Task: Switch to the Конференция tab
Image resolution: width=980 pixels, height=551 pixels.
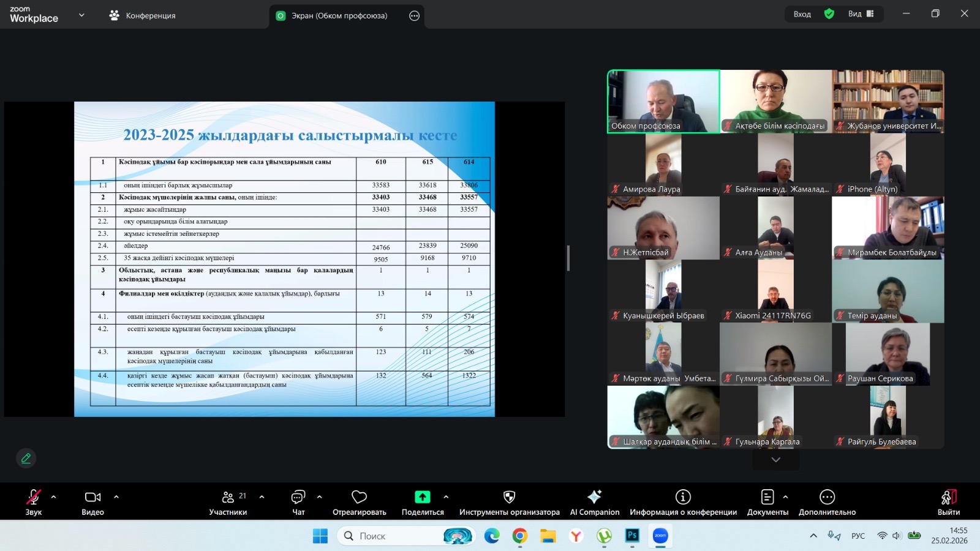Action: click(x=143, y=16)
